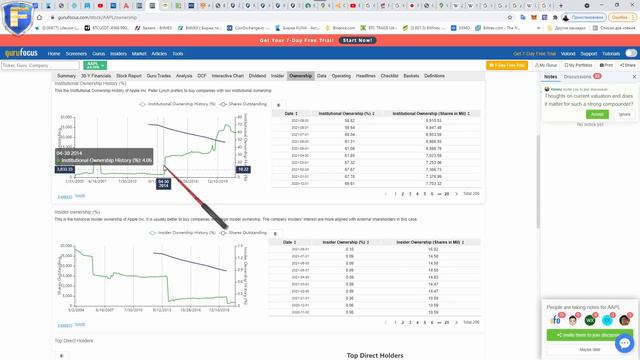Expand the hidden bookmarks overflow chevron
640x360 pixels.
(x=538, y=28)
